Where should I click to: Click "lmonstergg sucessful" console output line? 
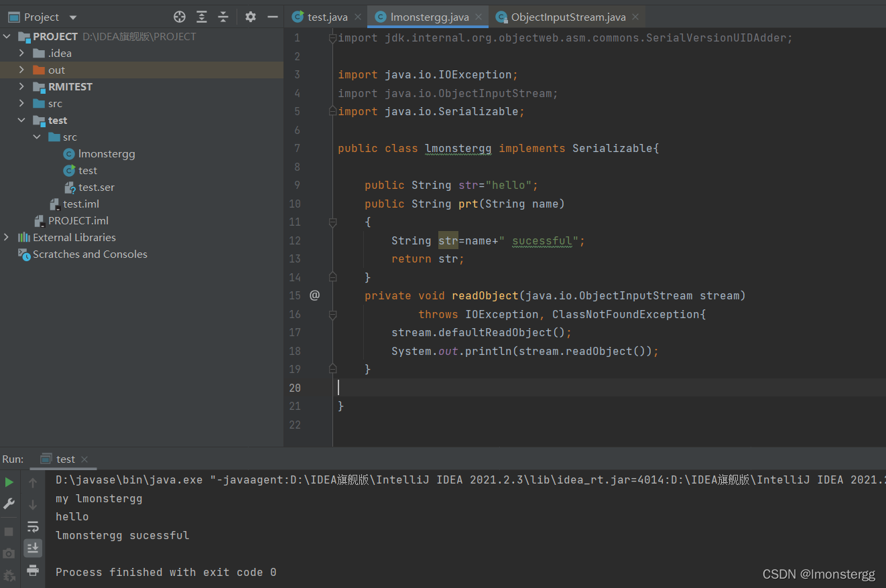pyautogui.click(x=123, y=535)
